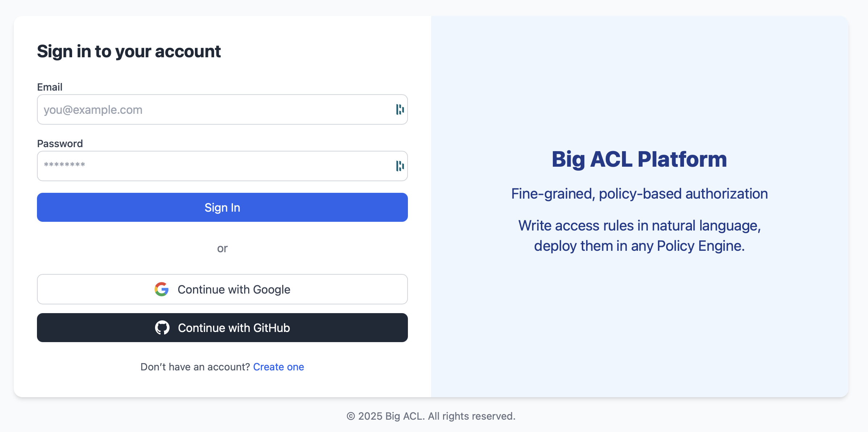Click the Email field label
This screenshot has height=432, width=868.
point(50,87)
